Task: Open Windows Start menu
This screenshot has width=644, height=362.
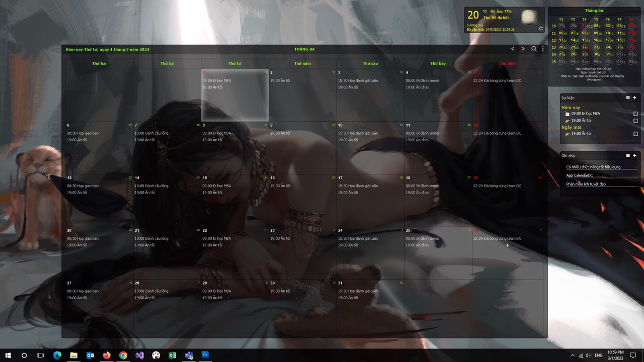Action: [x=8, y=355]
